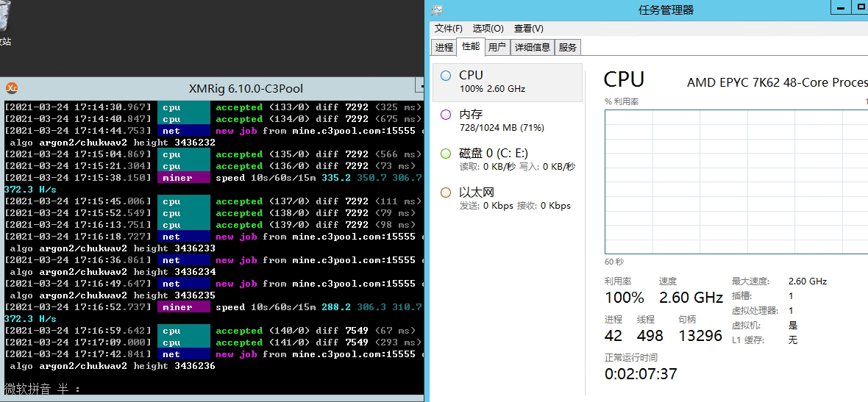Click the 60 秒 graph axis label

pos(614,262)
